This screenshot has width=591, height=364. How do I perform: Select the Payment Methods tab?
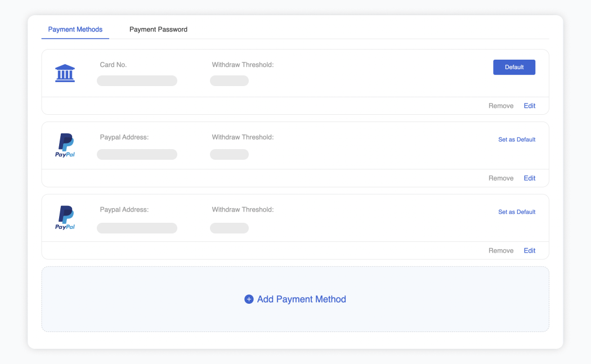pos(75,29)
